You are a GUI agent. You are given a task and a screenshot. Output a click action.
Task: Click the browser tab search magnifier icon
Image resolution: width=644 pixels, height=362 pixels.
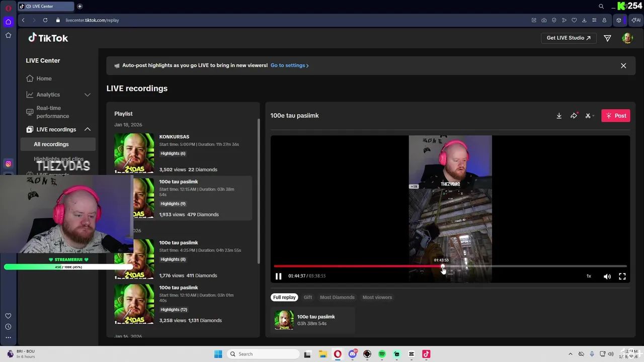click(601, 7)
